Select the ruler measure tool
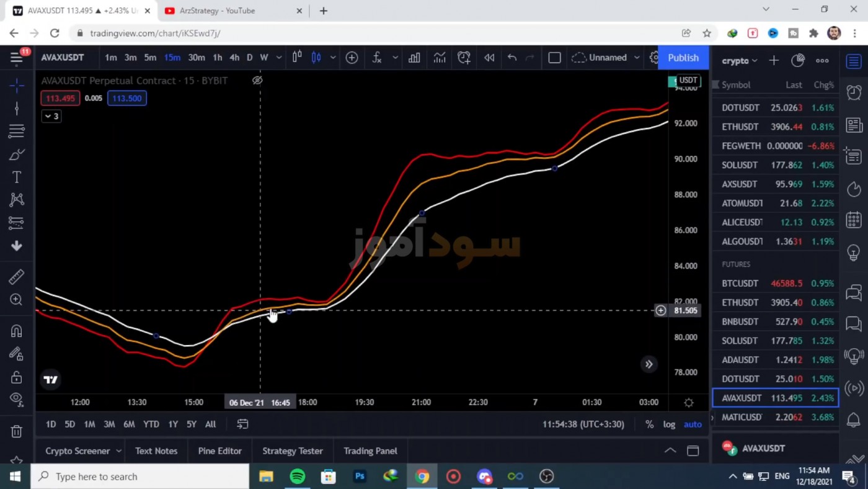 pos(17,276)
